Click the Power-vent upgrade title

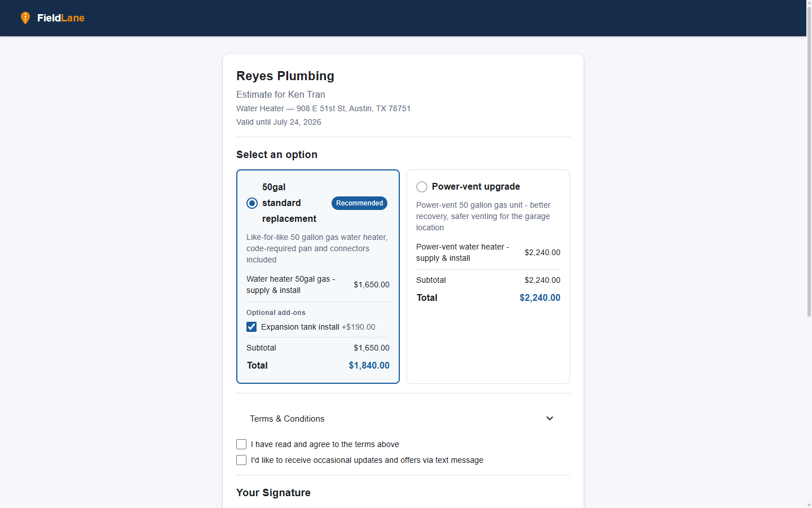pyautogui.click(x=476, y=187)
